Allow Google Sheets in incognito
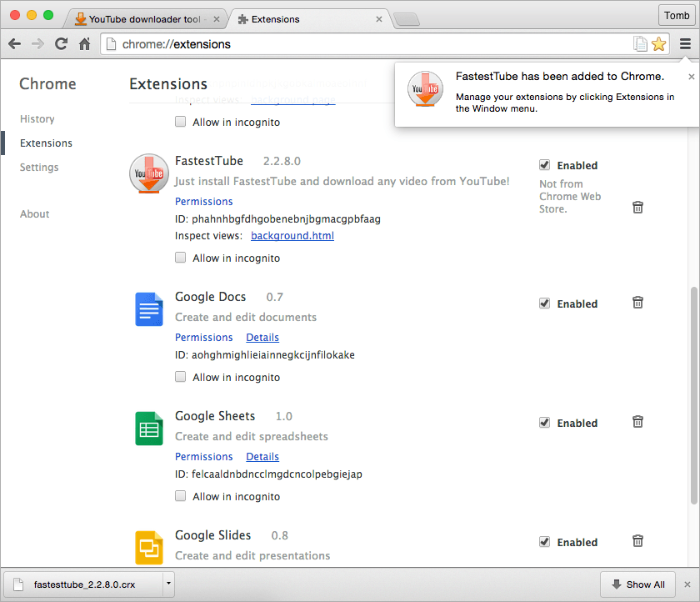This screenshot has width=700, height=602. click(180, 496)
